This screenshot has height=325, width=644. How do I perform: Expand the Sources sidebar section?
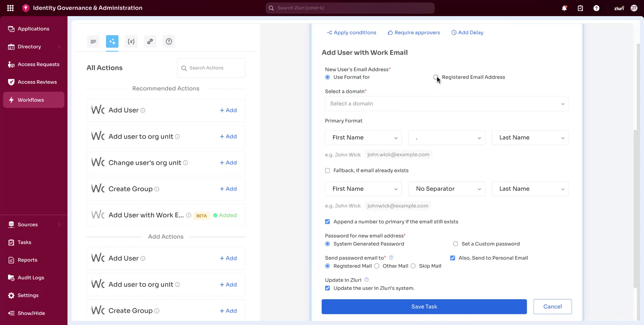click(27, 224)
